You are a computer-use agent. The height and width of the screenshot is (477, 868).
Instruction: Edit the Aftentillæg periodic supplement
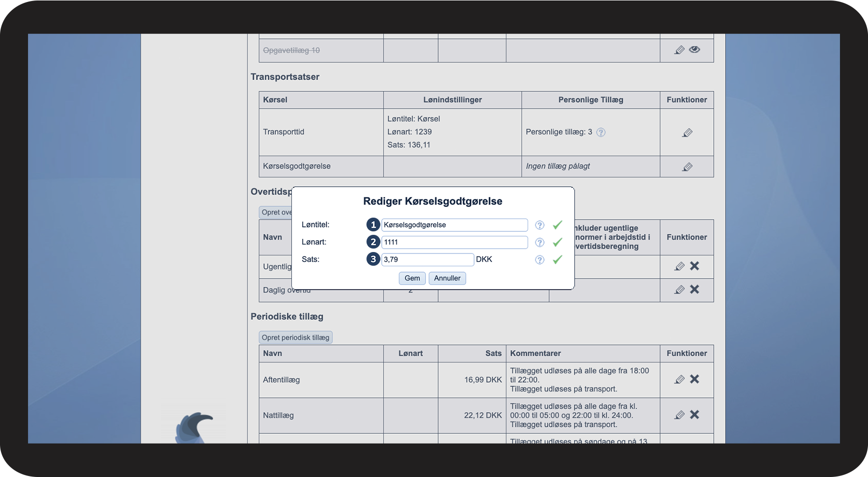(679, 379)
